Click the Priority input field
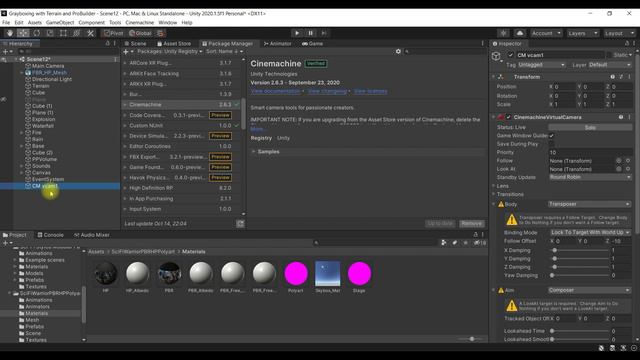 [x=590, y=152]
